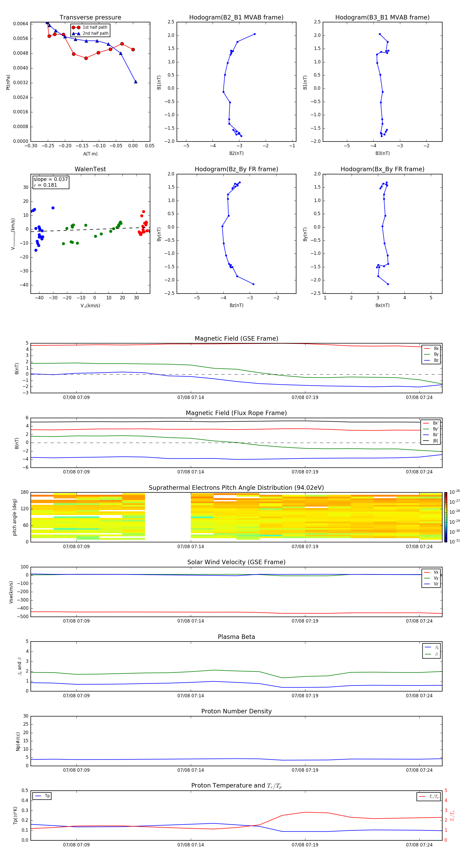This screenshot has width=473, height=868.
Task: Click the 'pitch angle (deg)' axis label
Action: 14,517
